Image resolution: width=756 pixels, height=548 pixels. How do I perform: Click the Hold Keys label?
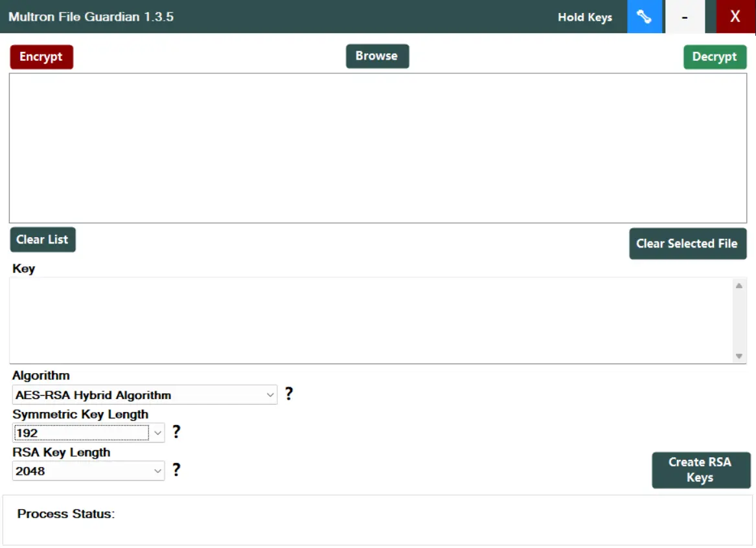click(585, 17)
